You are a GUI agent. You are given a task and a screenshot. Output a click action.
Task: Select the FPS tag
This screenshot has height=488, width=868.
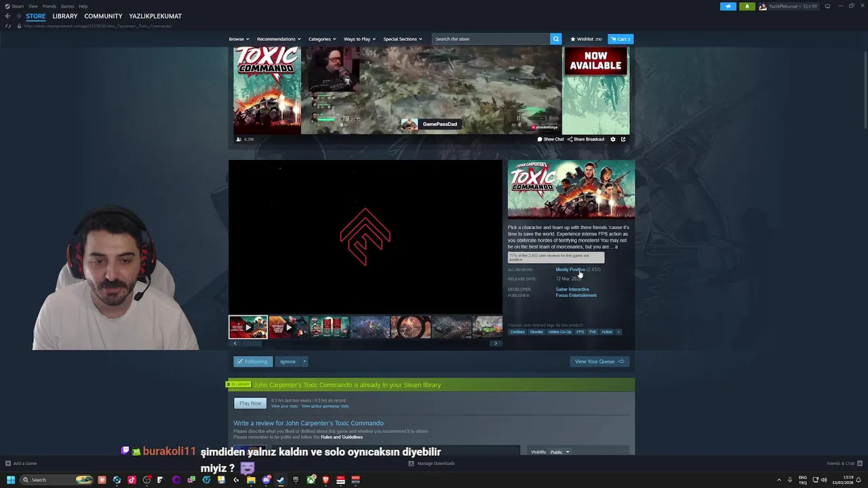pos(580,331)
